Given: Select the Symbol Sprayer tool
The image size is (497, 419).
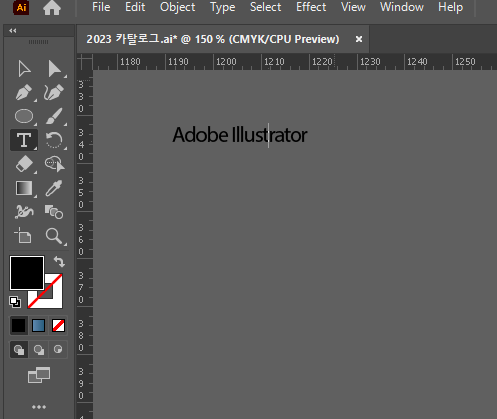Looking at the screenshot, I should [x=24, y=212].
